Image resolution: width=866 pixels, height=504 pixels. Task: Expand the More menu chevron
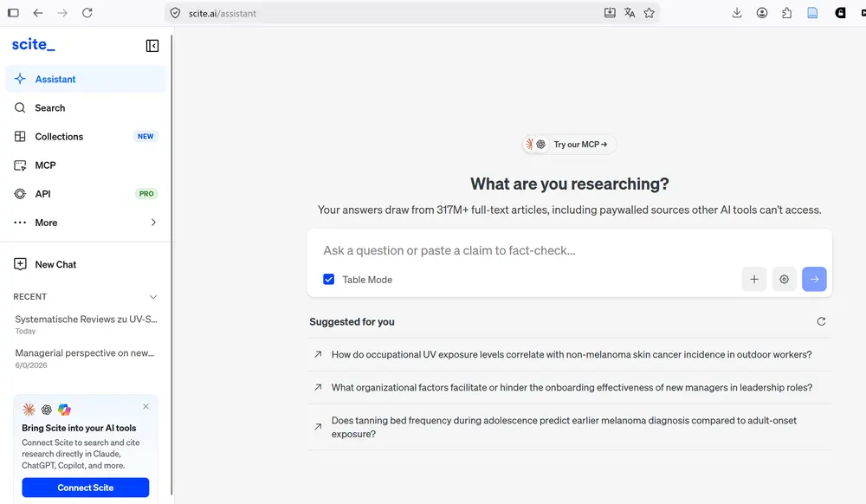click(153, 223)
